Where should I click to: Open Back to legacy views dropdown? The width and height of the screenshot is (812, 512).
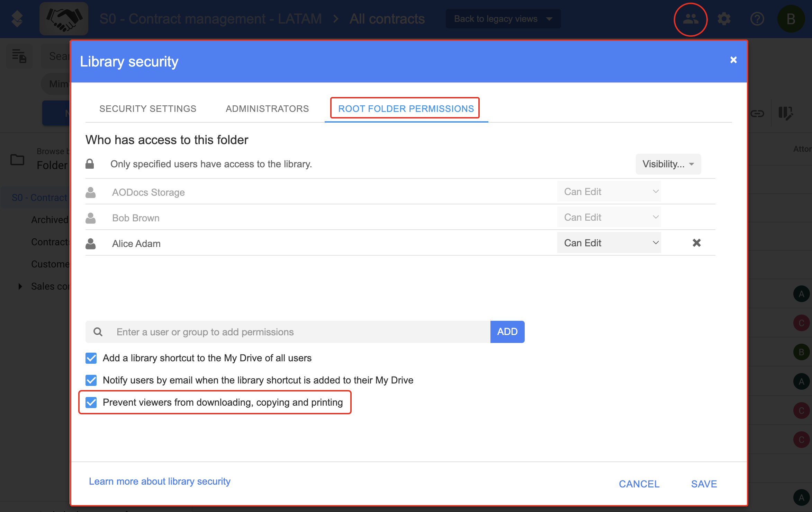[x=503, y=19]
